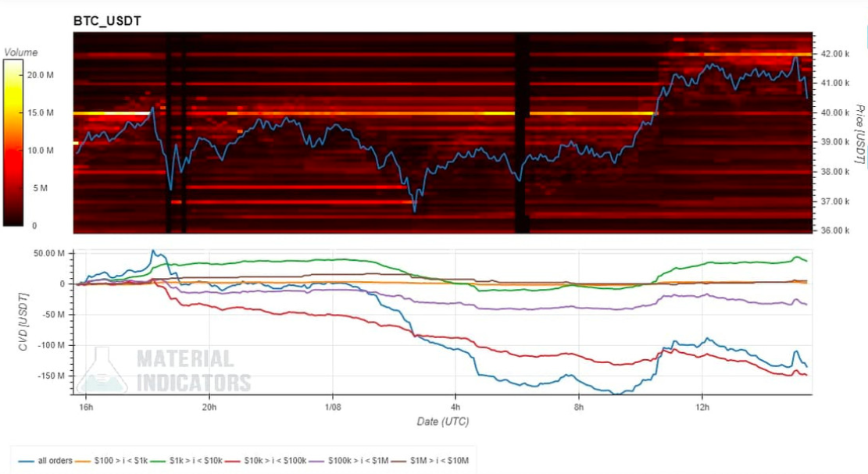The width and height of the screenshot is (868, 474).
Task: Click the 42.00 k price axis label
Action: tap(834, 54)
